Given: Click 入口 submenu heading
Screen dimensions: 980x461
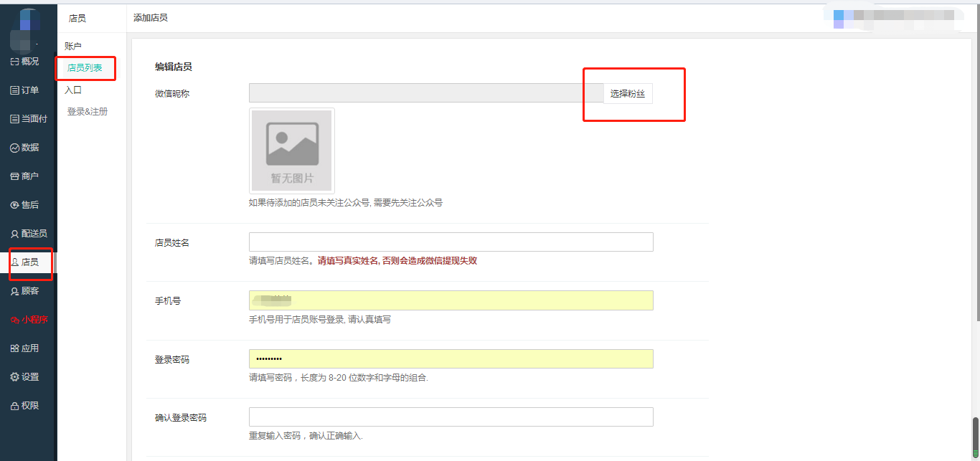Looking at the screenshot, I should [73, 90].
